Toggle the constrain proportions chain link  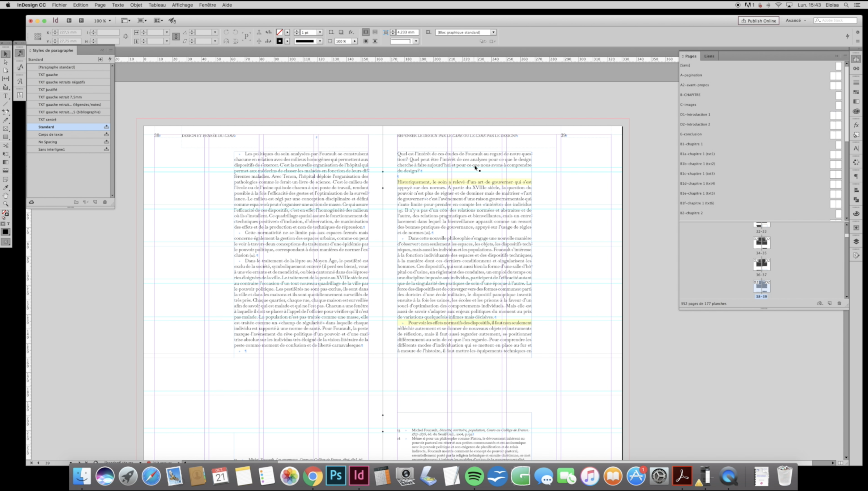[x=125, y=37]
